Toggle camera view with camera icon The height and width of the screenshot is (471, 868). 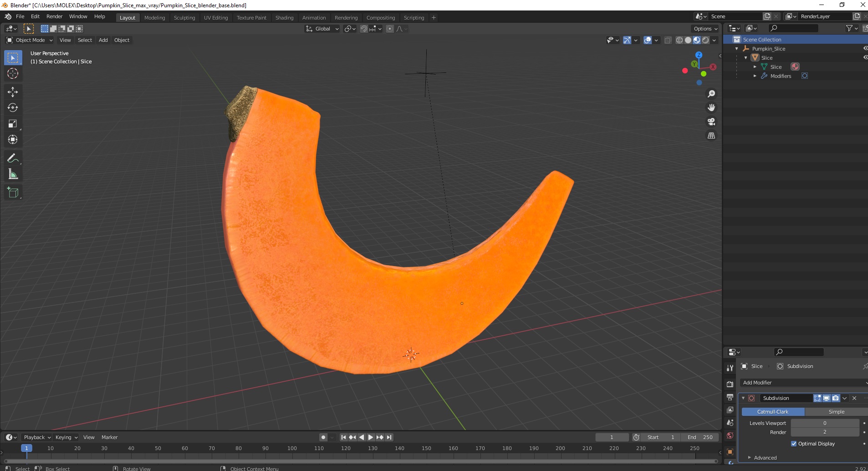point(711,122)
